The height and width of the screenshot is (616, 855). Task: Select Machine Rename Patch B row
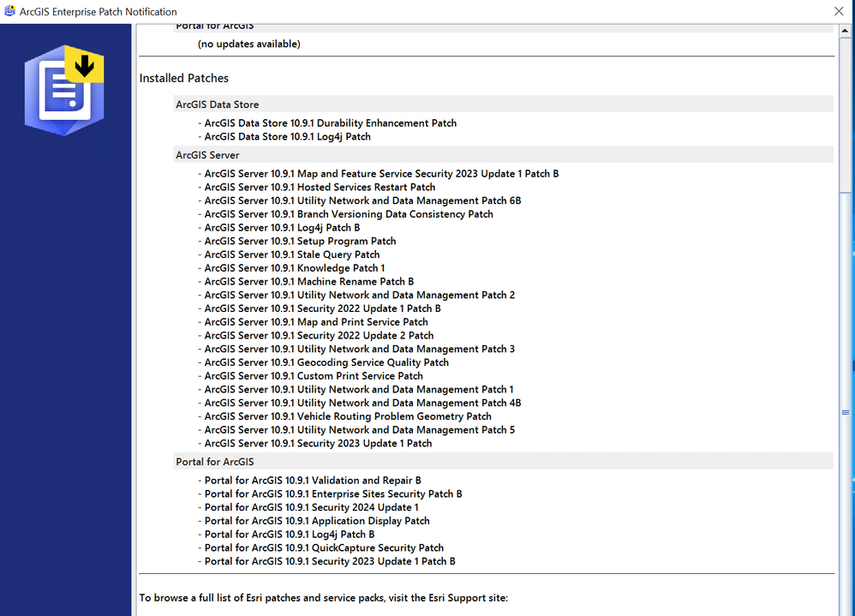pyautogui.click(x=305, y=282)
